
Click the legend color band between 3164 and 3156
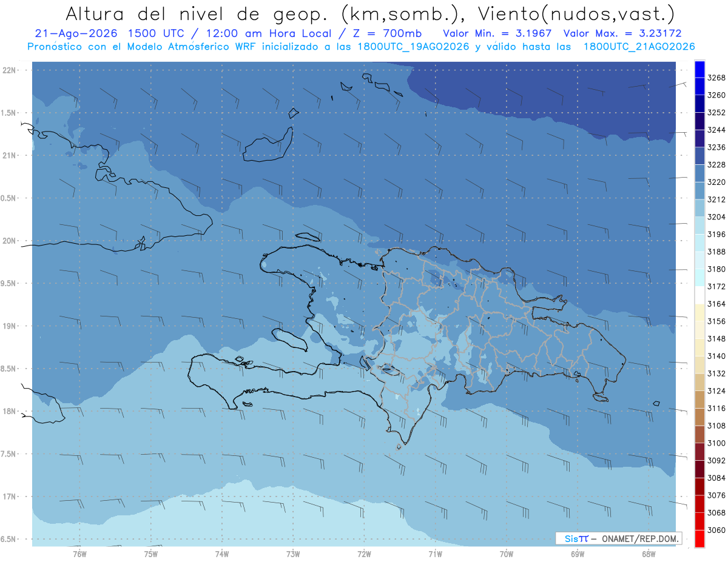click(x=699, y=312)
